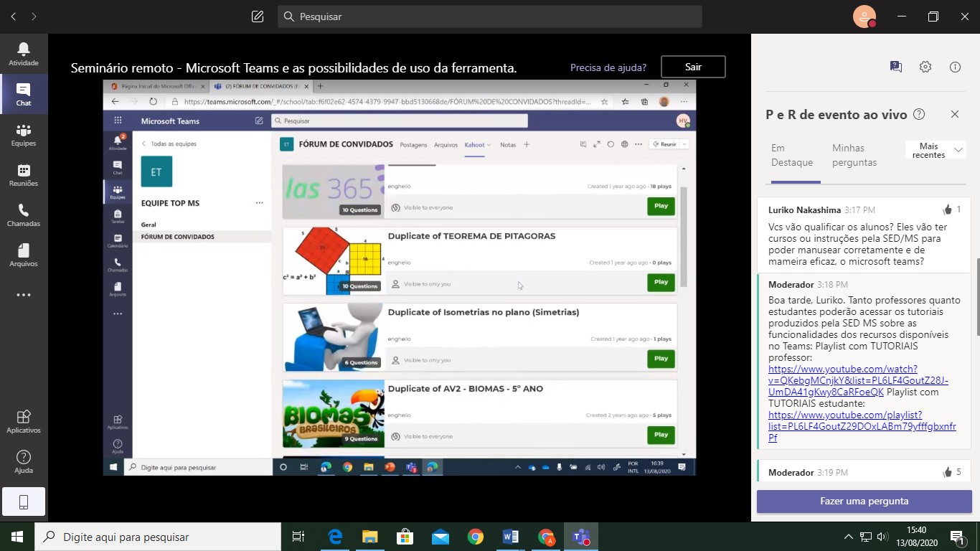This screenshot has width=980, height=551.
Task: Open the profile avatar menu
Action: pyautogui.click(x=864, y=17)
